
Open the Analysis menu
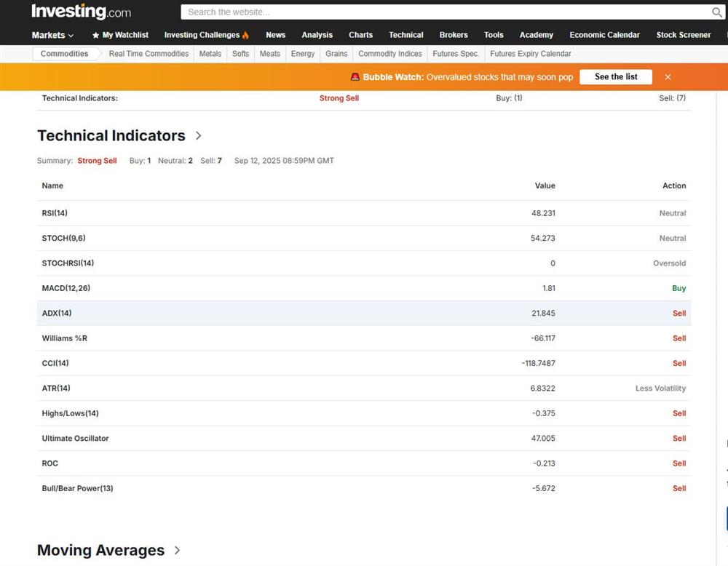pyautogui.click(x=317, y=35)
